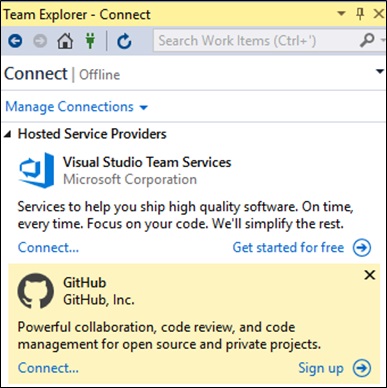Click the Offline status label
The image size is (387, 388).
(99, 75)
